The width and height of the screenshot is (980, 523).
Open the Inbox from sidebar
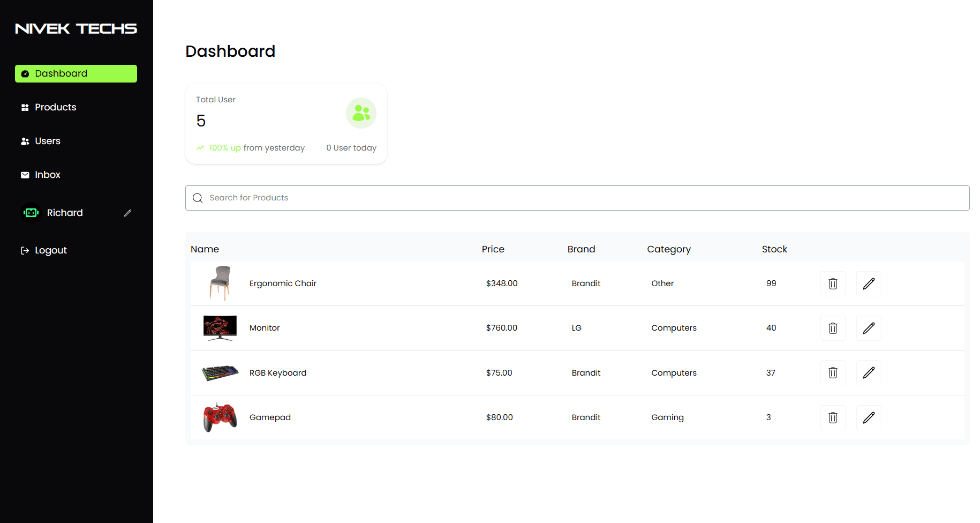click(x=47, y=175)
